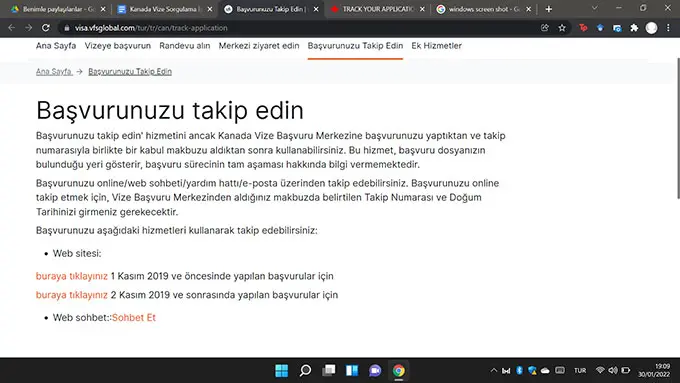Viewport: 680px width, 383px height.
Task: Select Başvurunuzu Takip Edin navigation item
Action: 355,46
